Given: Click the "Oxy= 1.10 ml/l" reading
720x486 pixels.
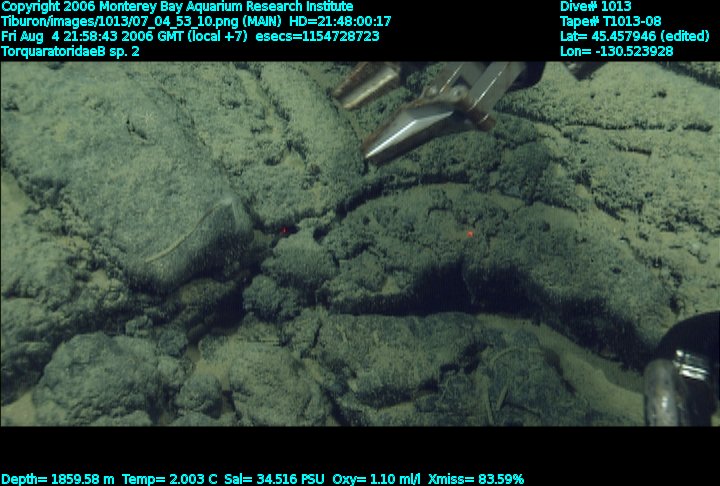Looking at the screenshot, I should tap(377, 480).
